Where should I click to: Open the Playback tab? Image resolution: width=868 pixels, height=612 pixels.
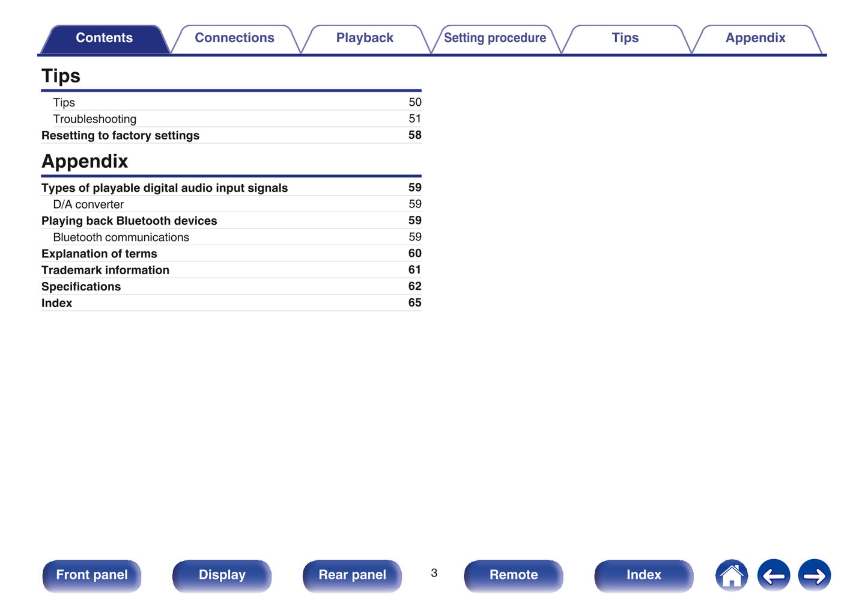click(365, 38)
